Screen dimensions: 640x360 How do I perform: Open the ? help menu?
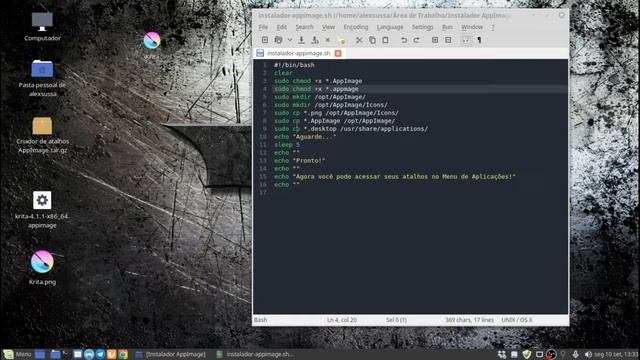[x=493, y=27]
